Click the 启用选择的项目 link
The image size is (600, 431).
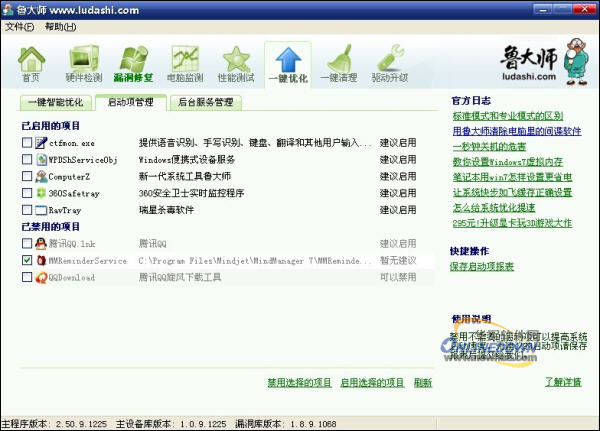[x=372, y=383]
